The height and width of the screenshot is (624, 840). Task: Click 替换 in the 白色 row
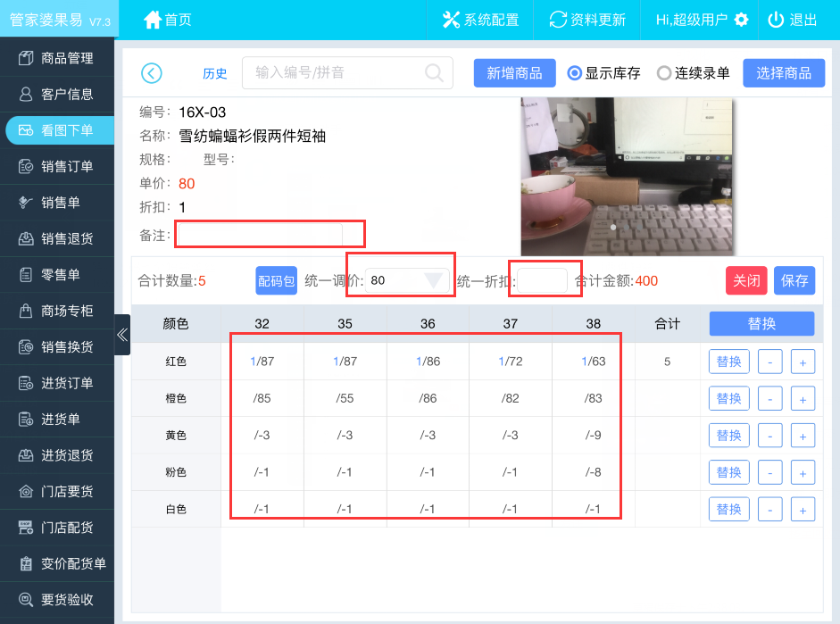(x=729, y=510)
